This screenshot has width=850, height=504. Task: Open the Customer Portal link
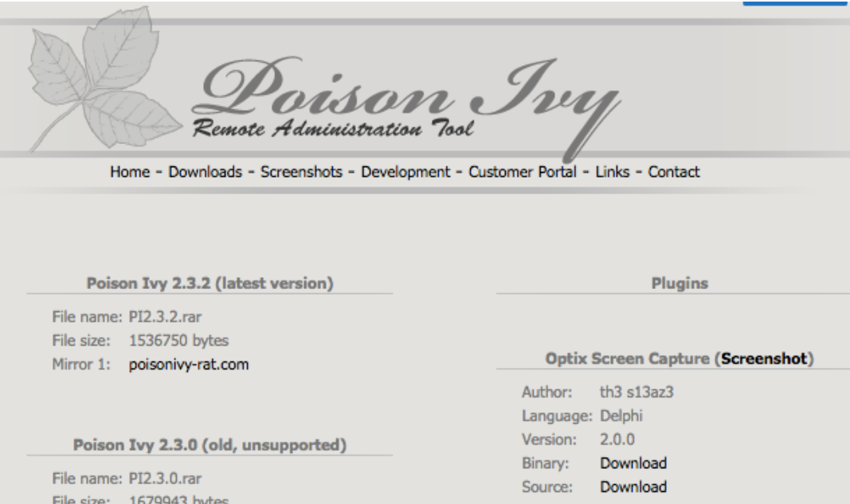point(523,172)
